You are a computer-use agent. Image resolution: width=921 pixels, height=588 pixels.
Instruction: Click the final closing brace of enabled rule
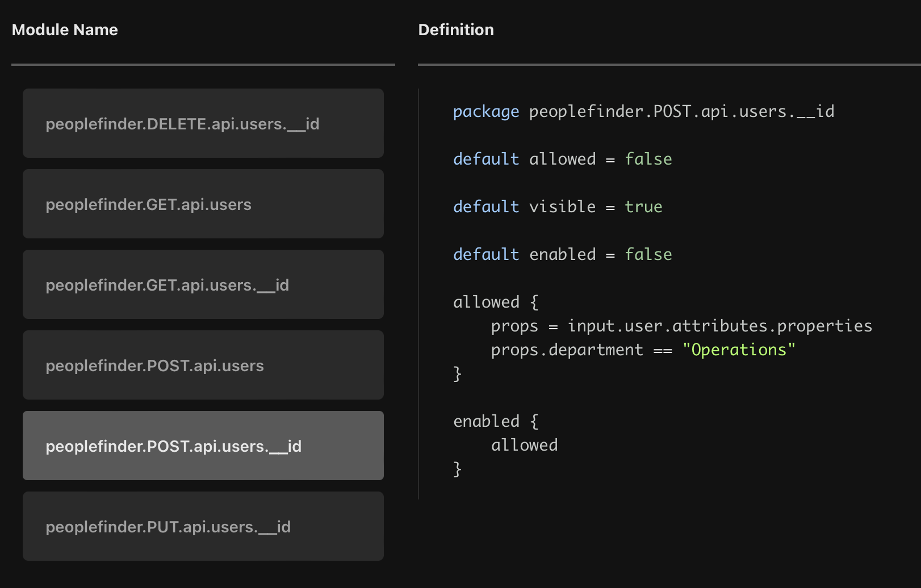[x=457, y=469]
